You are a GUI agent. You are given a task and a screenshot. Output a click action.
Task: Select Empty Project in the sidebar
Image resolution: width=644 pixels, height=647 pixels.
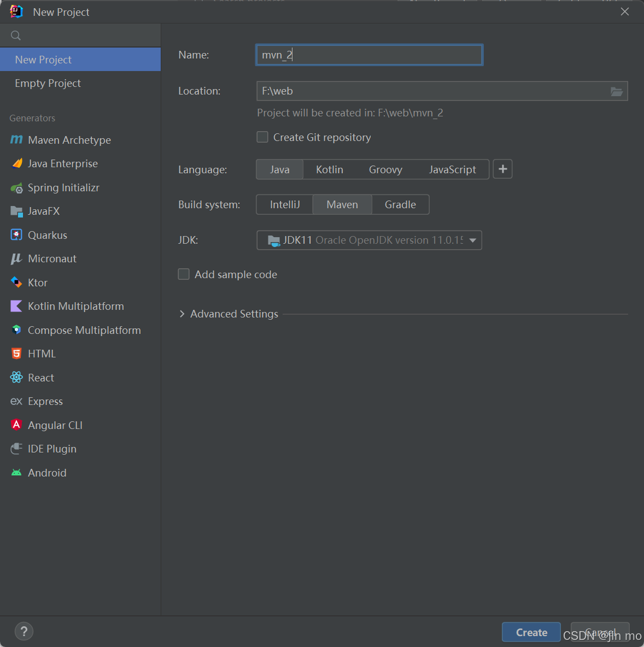(x=80, y=84)
